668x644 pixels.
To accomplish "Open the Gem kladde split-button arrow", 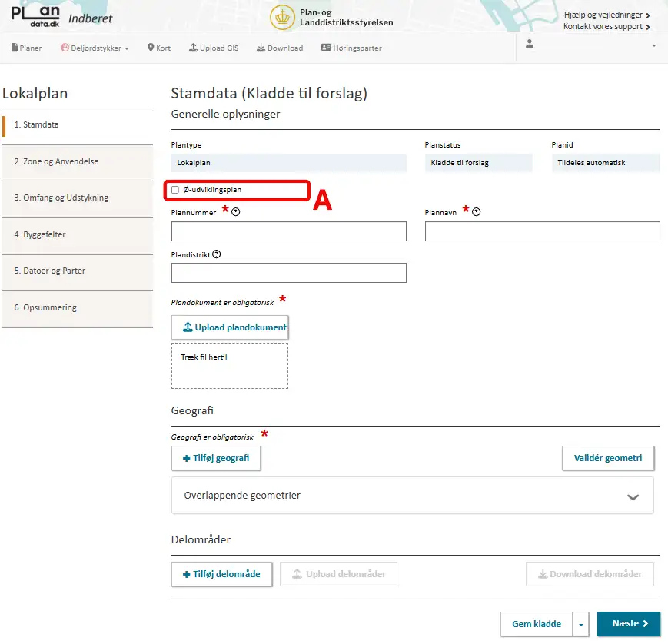I will 581,625.
